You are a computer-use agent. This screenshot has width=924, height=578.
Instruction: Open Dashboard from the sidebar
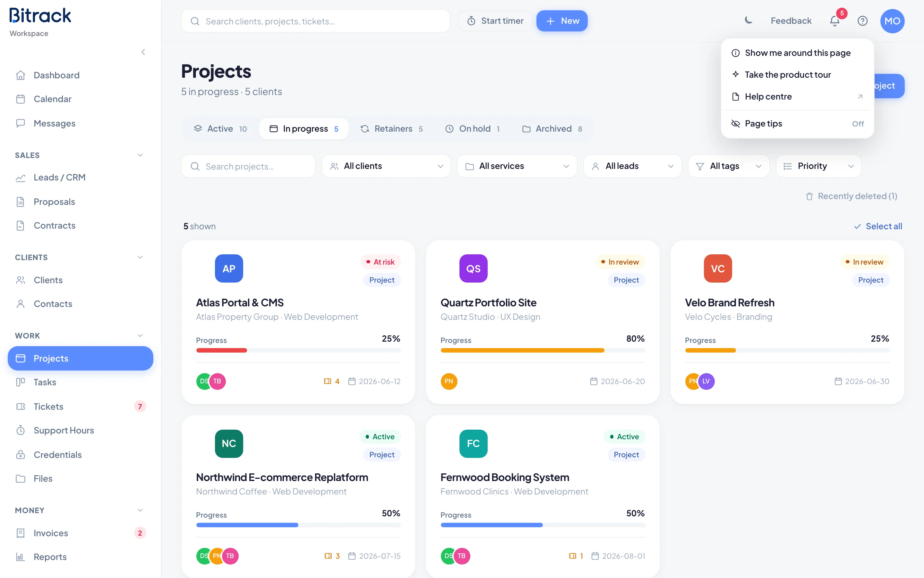click(x=80, y=75)
